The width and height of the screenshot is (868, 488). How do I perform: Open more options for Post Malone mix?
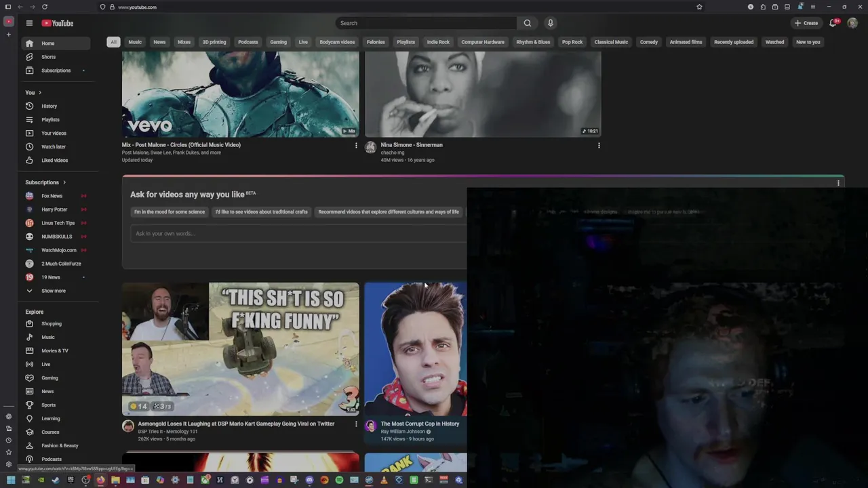(356, 145)
